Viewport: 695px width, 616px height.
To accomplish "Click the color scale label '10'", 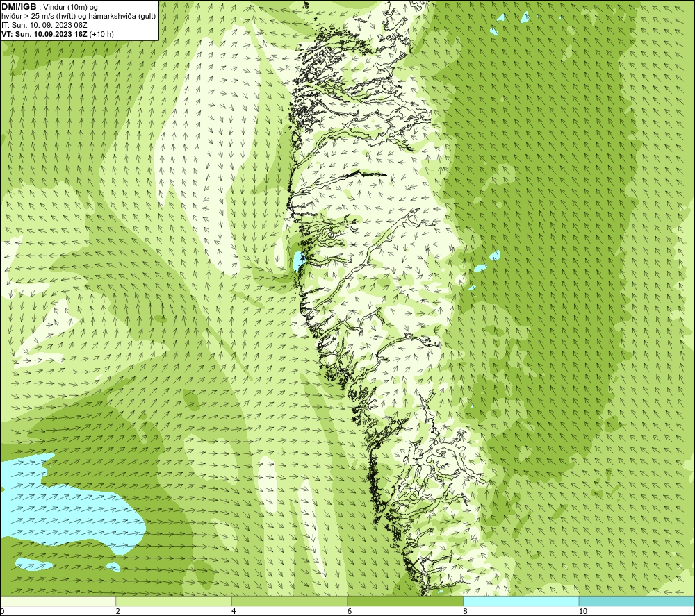I will (x=583, y=612).
